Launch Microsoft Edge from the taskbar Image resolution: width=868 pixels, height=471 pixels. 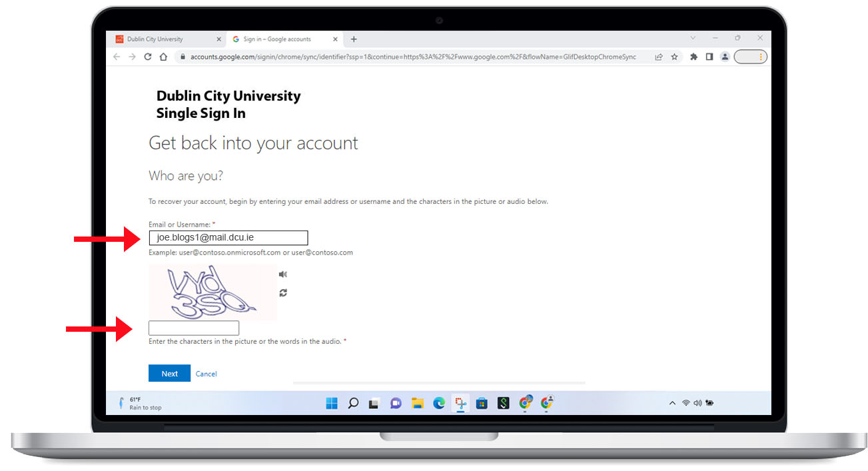click(439, 403)
